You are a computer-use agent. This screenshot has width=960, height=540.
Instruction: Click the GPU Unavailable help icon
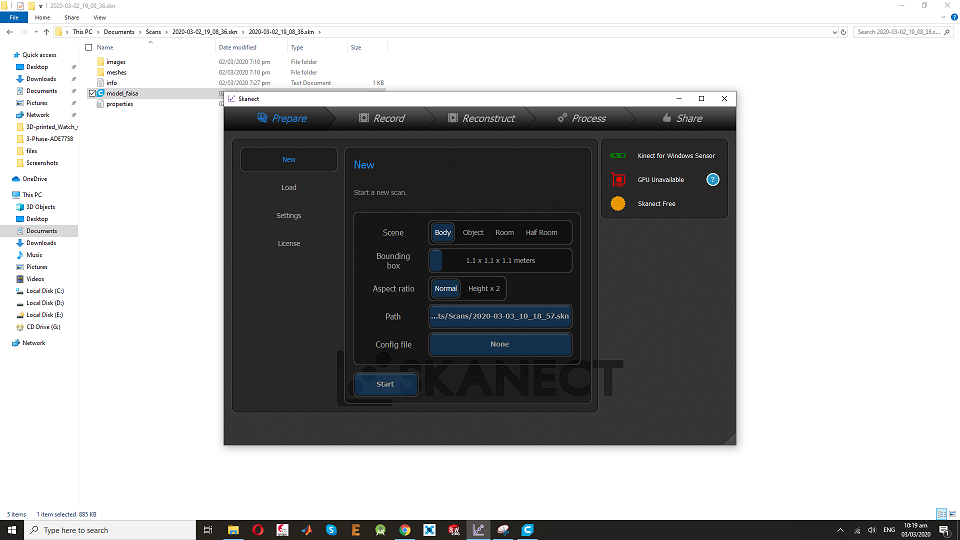[713, 179]
